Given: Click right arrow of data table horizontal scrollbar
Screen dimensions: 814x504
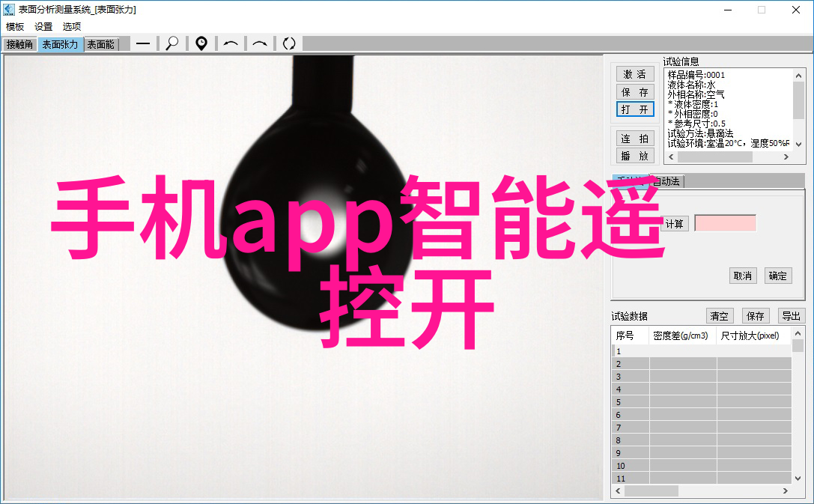Looking at the screenshot, I should coord(786,491).
